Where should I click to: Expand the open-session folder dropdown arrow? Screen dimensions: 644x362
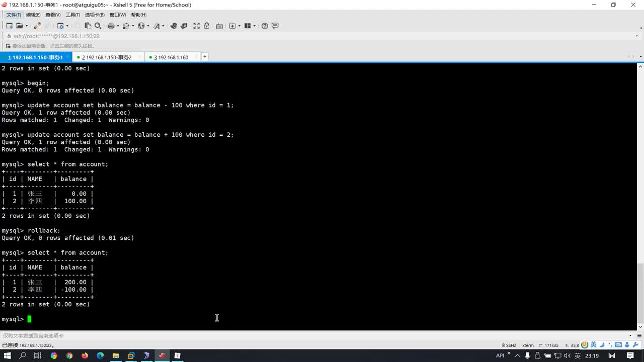tap(26, 26)
